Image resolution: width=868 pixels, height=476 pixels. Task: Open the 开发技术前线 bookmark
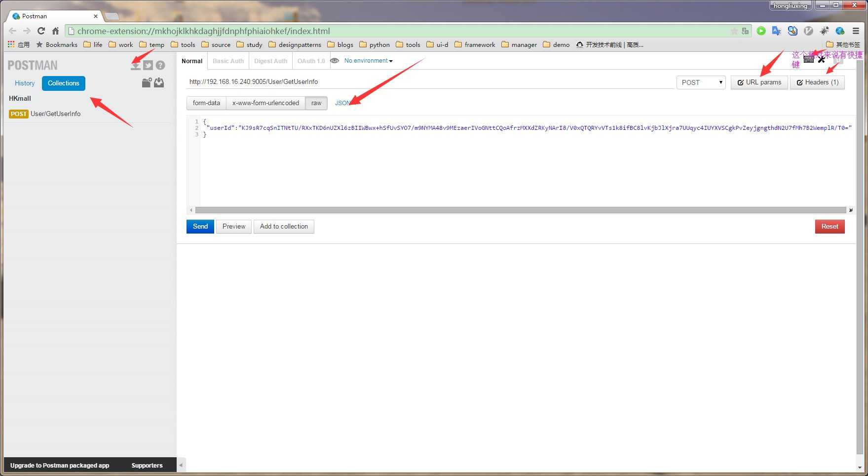(x=609, y=44)
